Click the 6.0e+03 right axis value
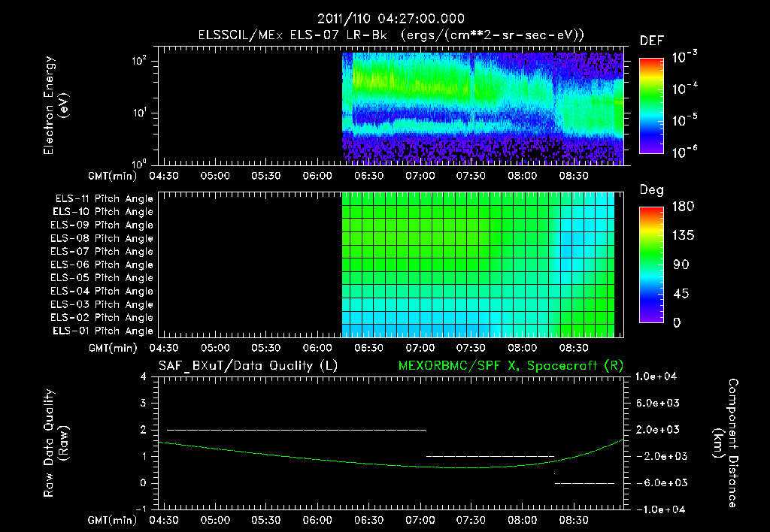770x532 pixels. click(x=657, y=404)
